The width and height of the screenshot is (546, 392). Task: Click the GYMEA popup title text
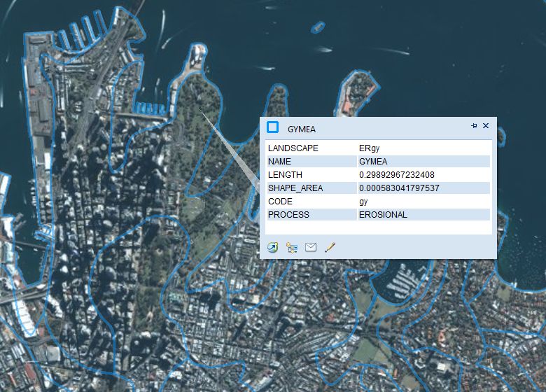(302, 129)
